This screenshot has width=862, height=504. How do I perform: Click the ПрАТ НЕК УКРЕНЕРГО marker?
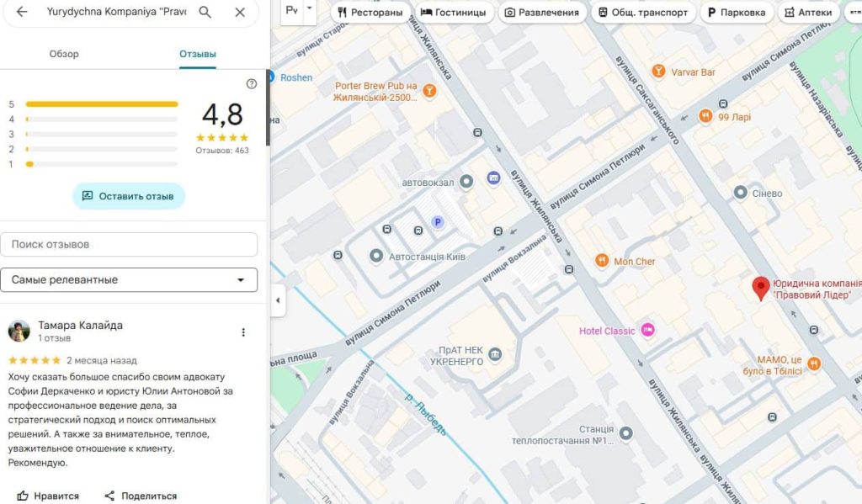[495, 354]
